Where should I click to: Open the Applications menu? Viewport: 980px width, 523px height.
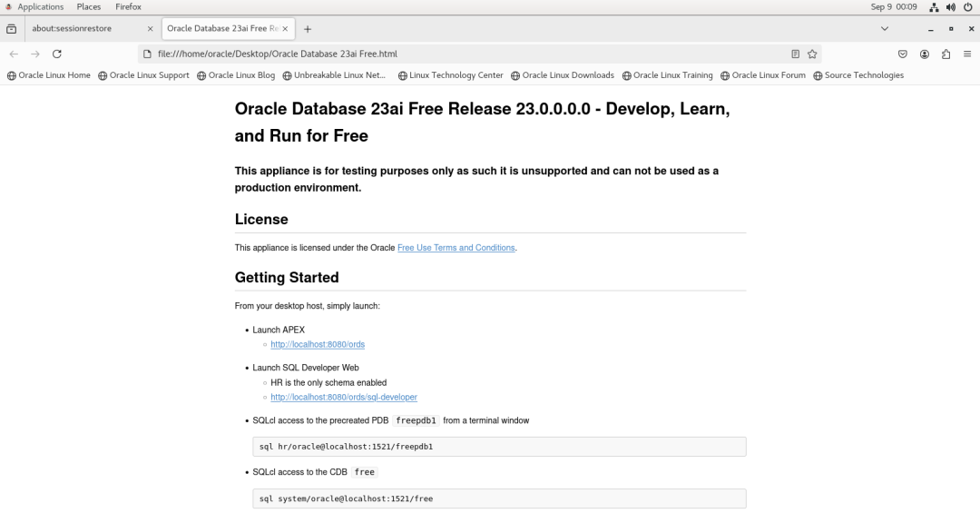click(x=40, y=7)
